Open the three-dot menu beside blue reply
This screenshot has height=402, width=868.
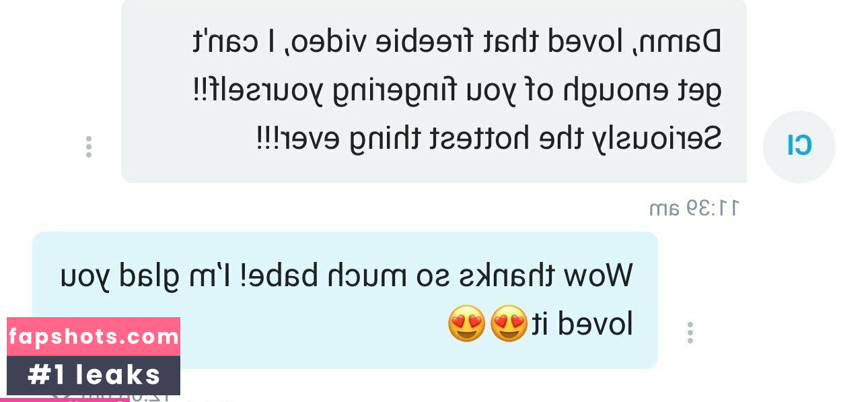690,333
